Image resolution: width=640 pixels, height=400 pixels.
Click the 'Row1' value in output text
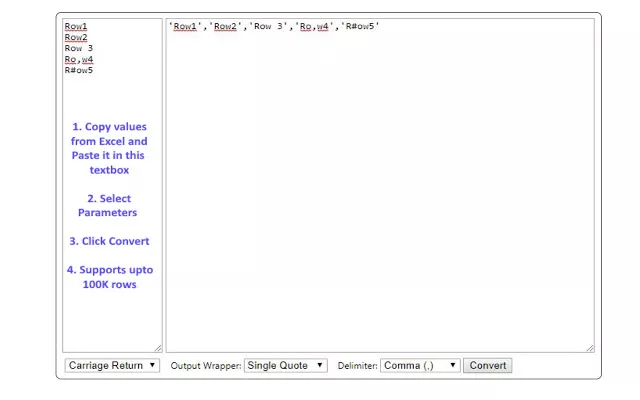[x=185, y=26]
